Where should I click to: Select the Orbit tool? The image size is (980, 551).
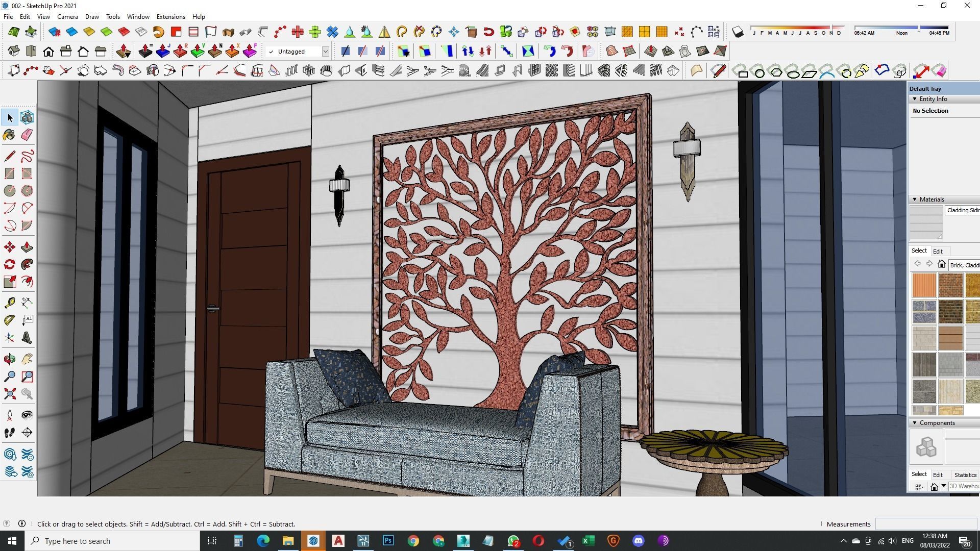pos(9,359)
